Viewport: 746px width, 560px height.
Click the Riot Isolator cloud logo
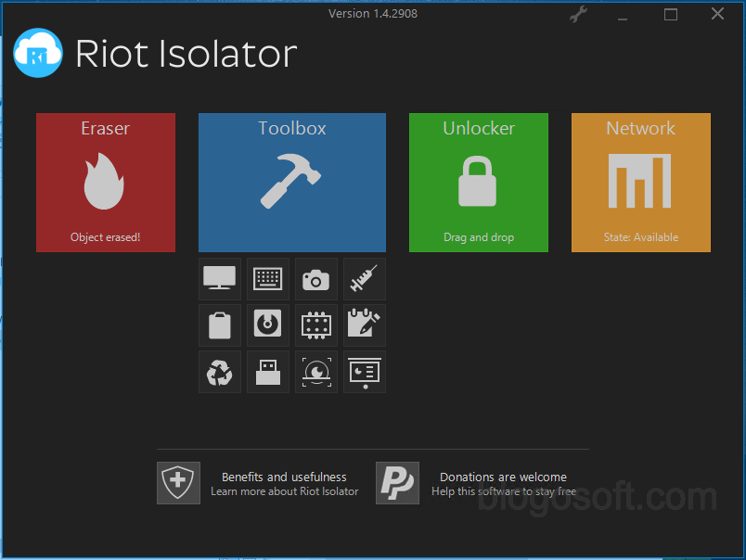point(38,53)
